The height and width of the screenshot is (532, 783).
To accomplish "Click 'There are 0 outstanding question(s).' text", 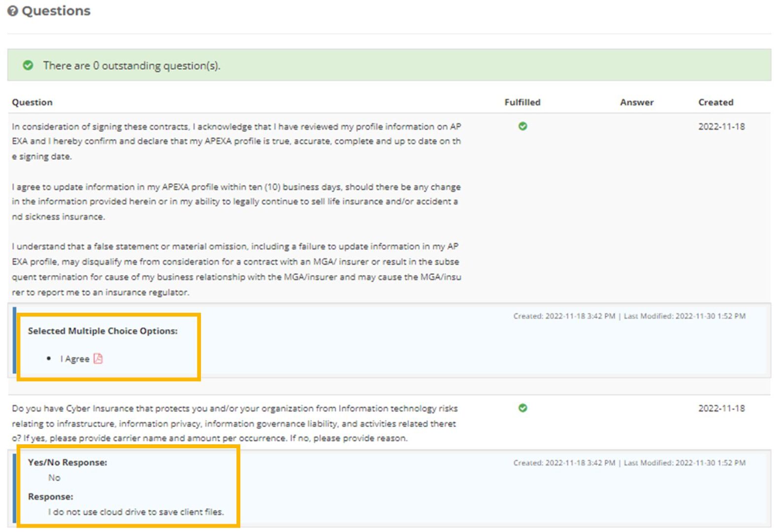I will coord(131,66).
